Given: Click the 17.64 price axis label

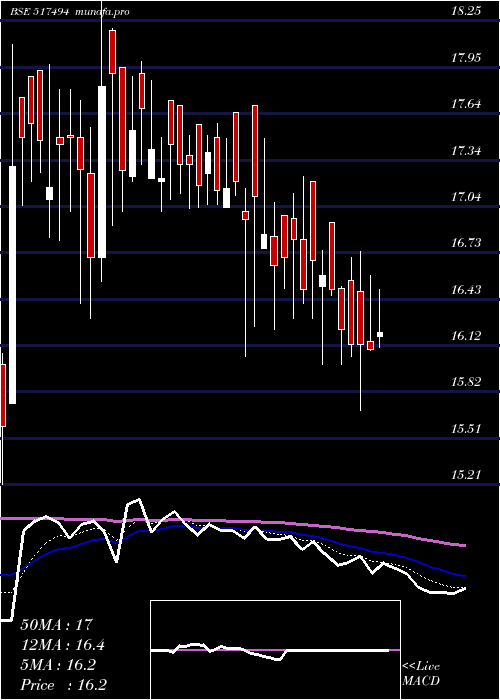Looking at the screenshot, I should click(x=466, y=104).
